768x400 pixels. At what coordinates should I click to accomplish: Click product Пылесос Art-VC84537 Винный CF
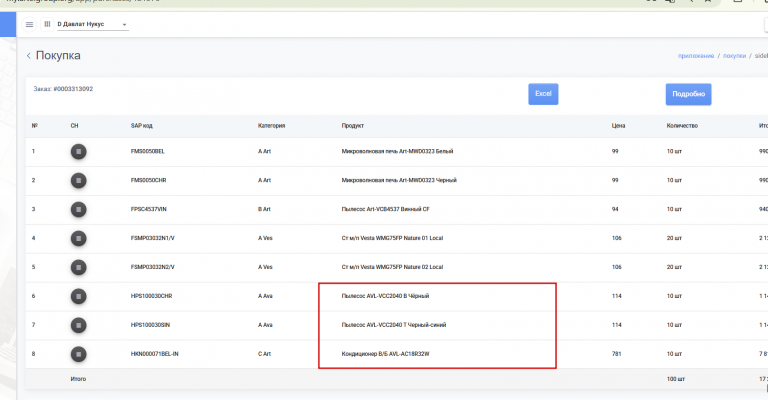[385, 209]
